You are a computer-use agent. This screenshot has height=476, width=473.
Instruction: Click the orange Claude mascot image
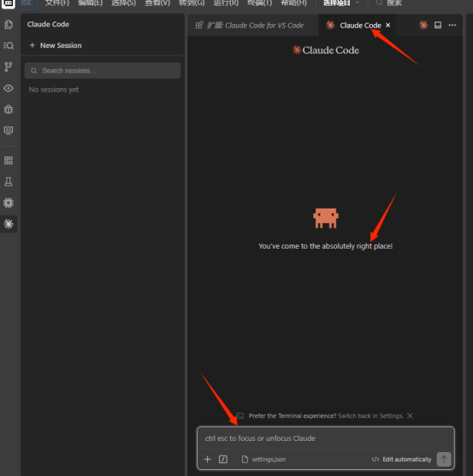coord(326,218)
